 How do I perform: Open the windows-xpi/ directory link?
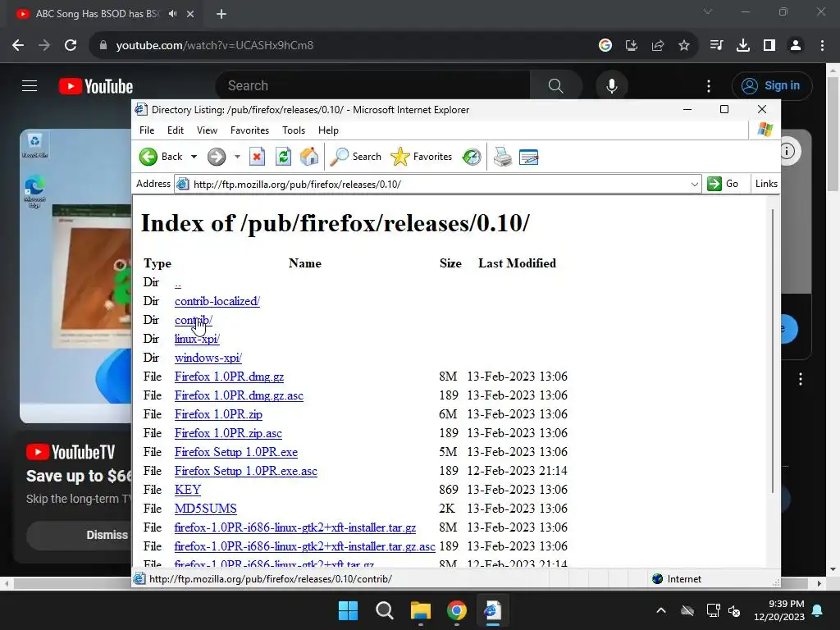208,358
